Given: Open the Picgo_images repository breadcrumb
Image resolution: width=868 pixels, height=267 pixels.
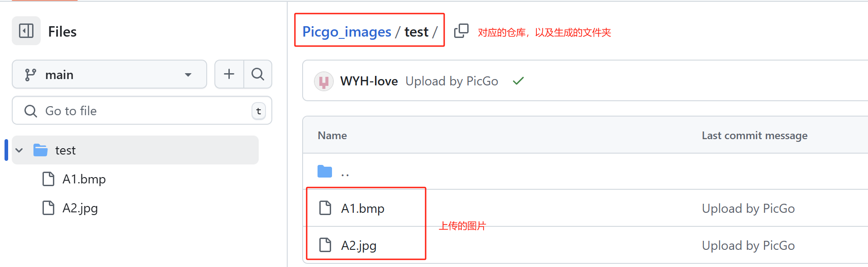Looking at the screenshot, I should 346,32.
